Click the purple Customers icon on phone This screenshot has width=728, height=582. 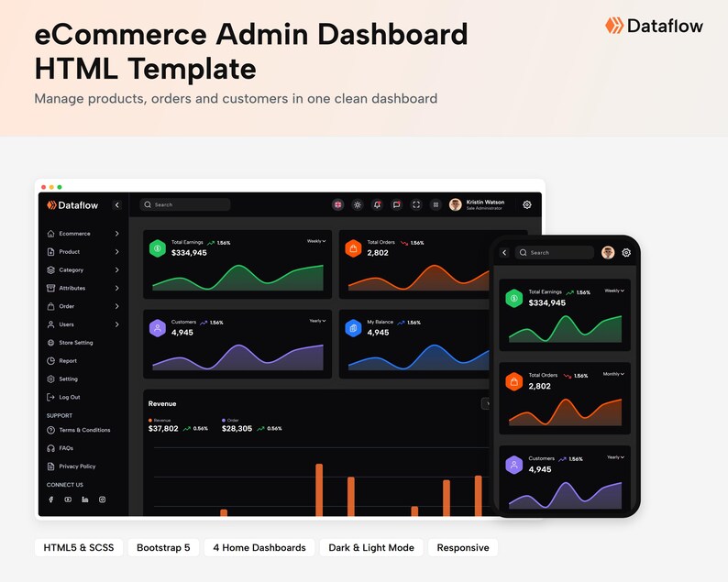514,465
